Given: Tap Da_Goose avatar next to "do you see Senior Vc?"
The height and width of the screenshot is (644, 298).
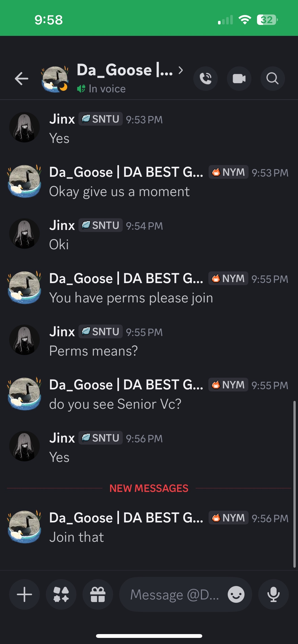Looking at the screenshot, I should tap(24, 393).
